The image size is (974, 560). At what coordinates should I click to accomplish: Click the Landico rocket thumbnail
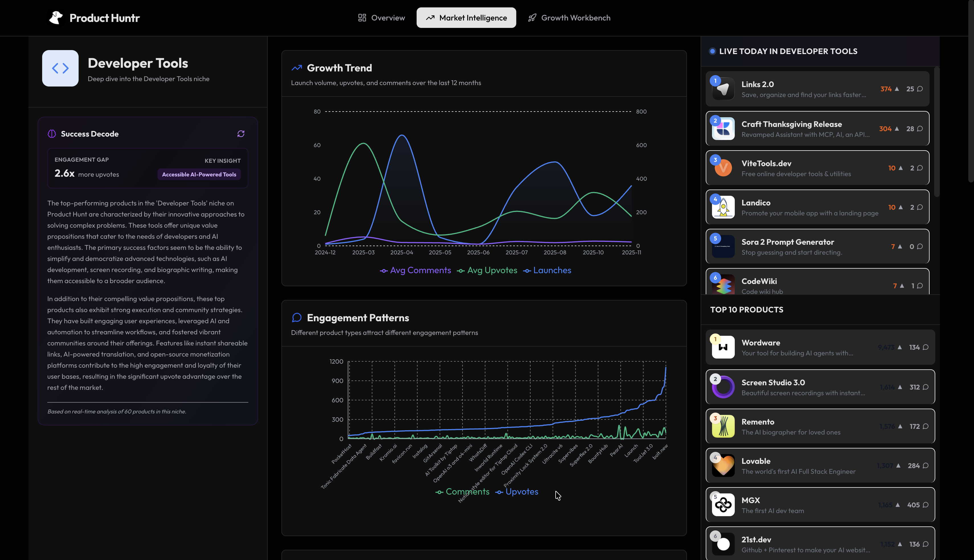tap(723, 207)
